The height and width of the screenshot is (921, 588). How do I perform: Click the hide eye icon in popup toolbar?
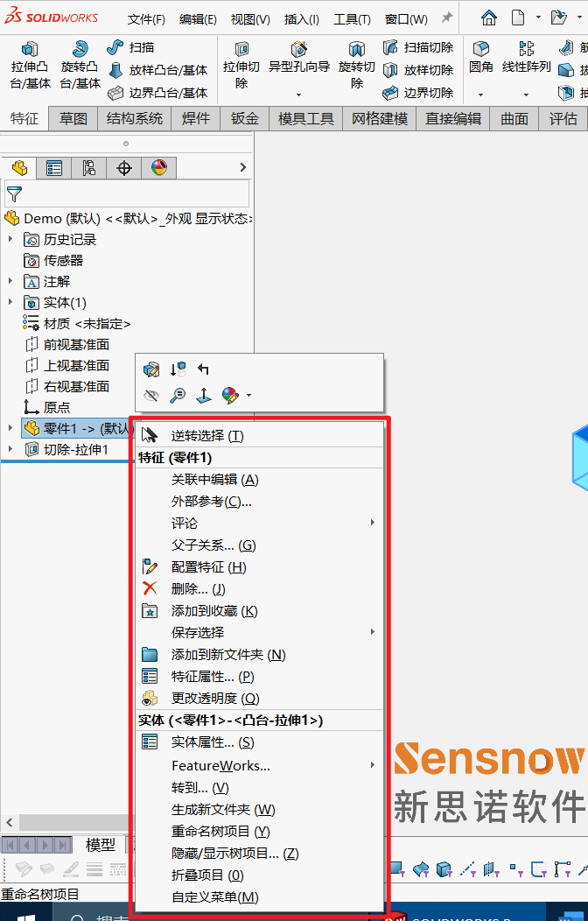click(151, 395)
